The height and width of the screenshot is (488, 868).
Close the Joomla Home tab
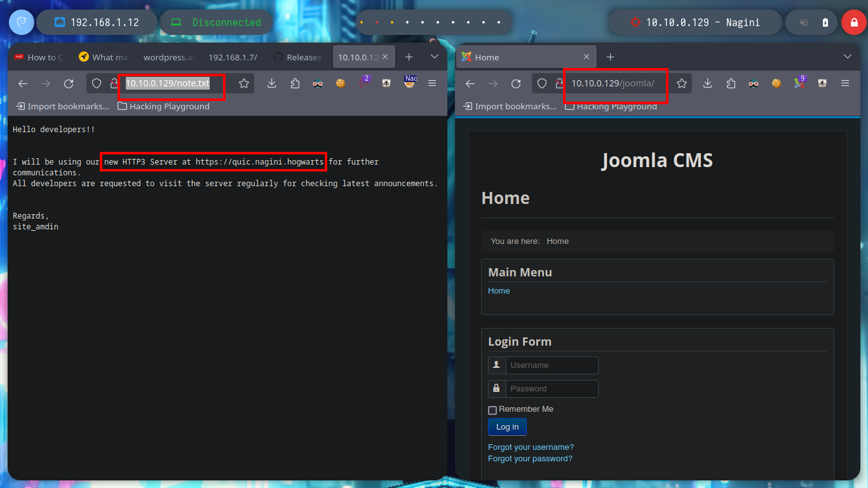tap(587, 57)
